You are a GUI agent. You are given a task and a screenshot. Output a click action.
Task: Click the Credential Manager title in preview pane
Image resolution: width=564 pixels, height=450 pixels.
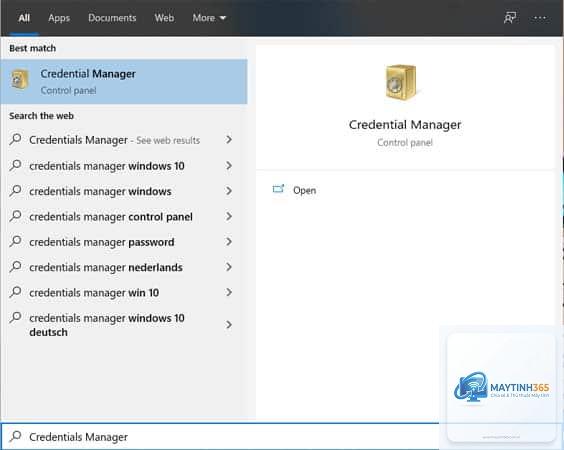click(405, 125)
